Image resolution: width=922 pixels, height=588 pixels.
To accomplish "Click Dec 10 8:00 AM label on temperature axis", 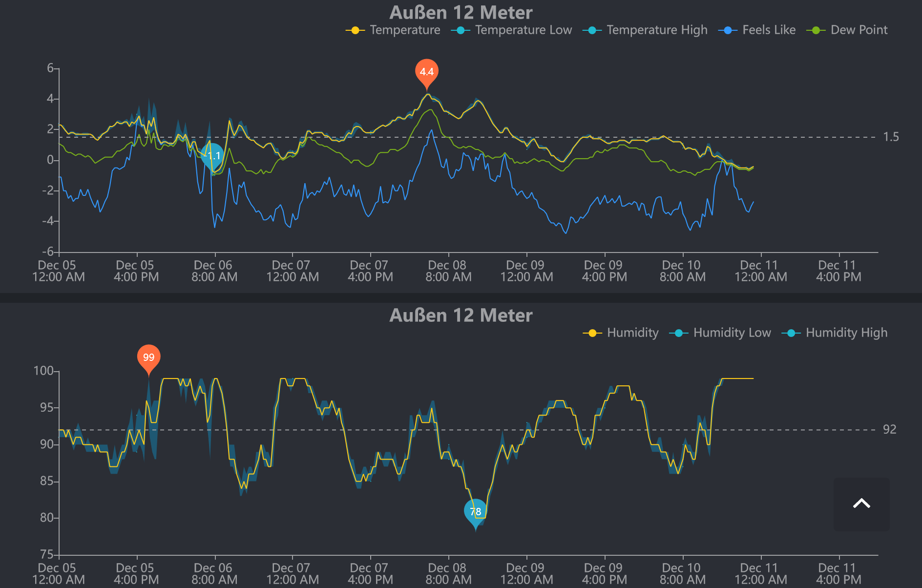I will click(x=682, y=271).
